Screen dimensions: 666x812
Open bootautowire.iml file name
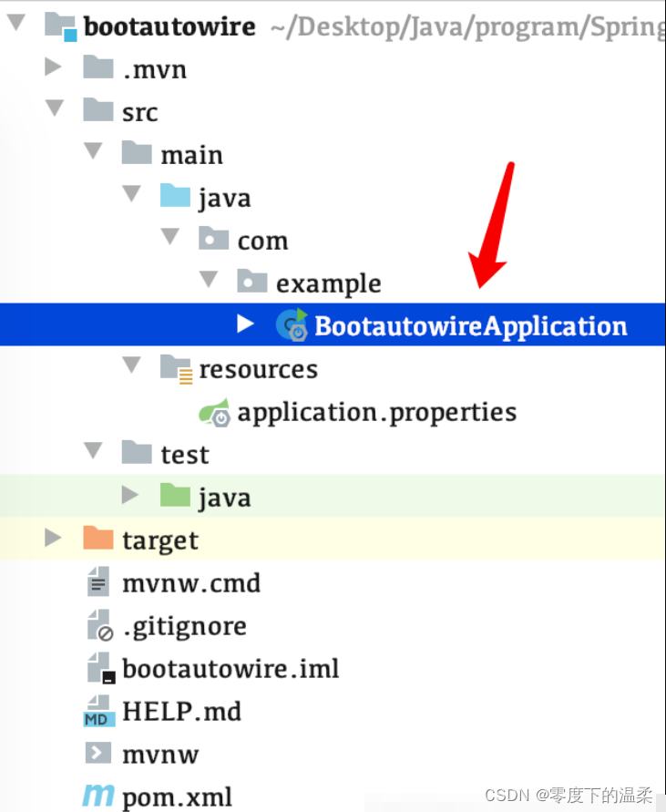click(x=231, y=669)
